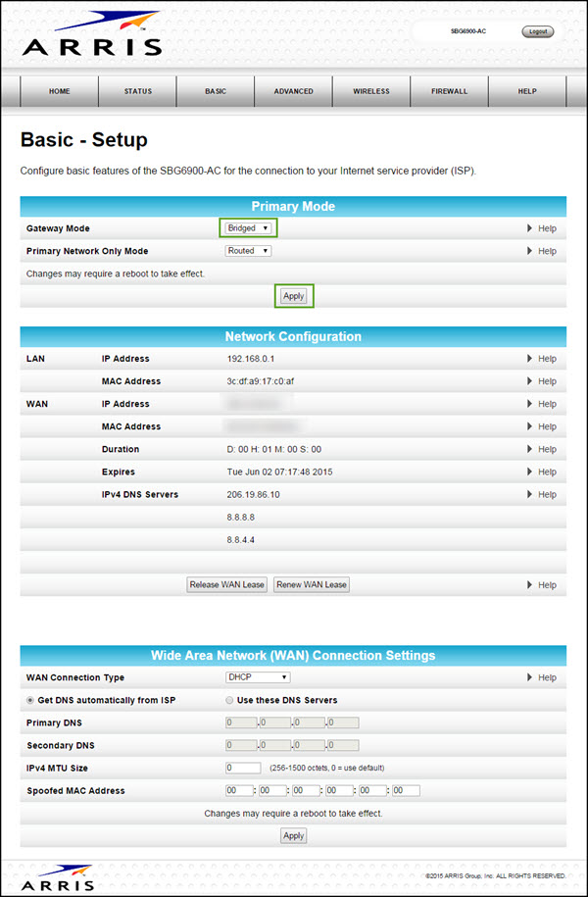
Task: Select Get DNS automatically from ISP
Action: (x=29, y=700)
